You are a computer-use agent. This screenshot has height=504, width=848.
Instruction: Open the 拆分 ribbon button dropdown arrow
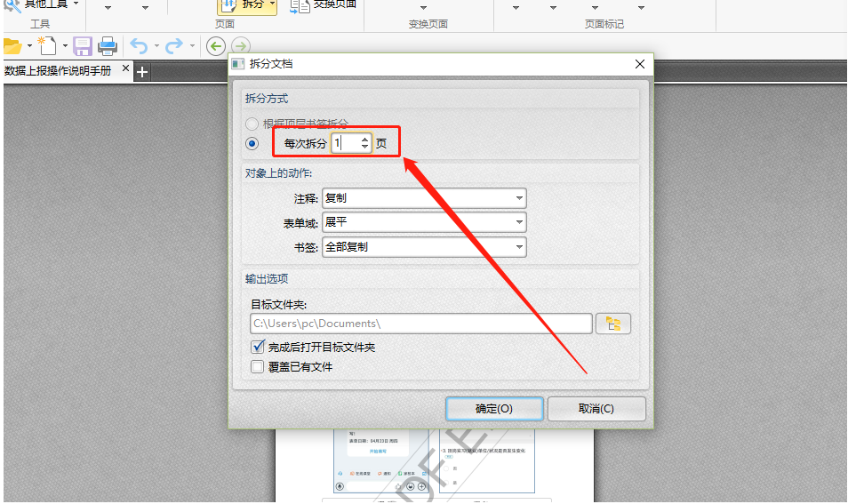click(272, 4)
